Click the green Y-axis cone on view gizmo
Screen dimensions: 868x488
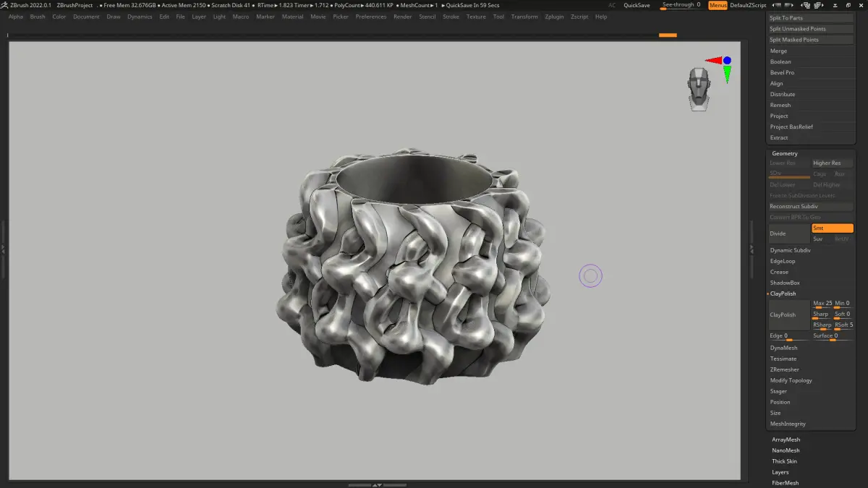[727, 74]
